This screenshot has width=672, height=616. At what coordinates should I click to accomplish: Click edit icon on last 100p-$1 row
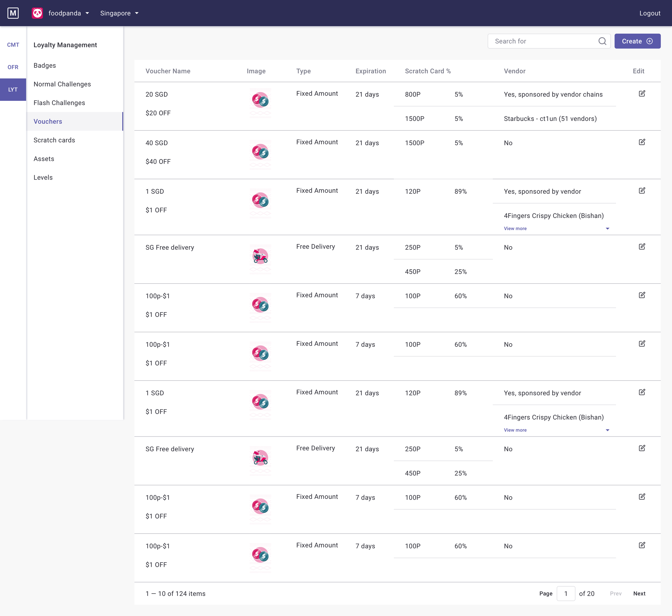[x=642, y=545]
